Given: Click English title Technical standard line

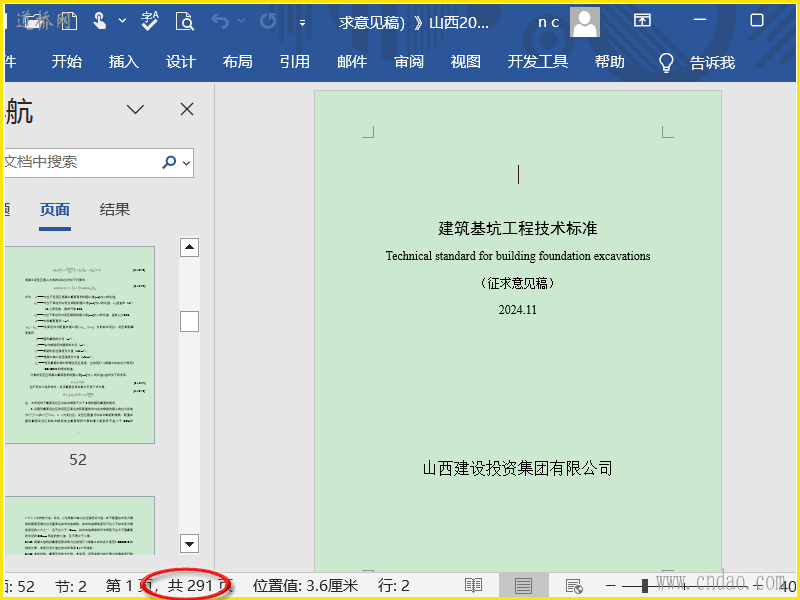Looking at the screenshot, I should [x=518, y=256].
